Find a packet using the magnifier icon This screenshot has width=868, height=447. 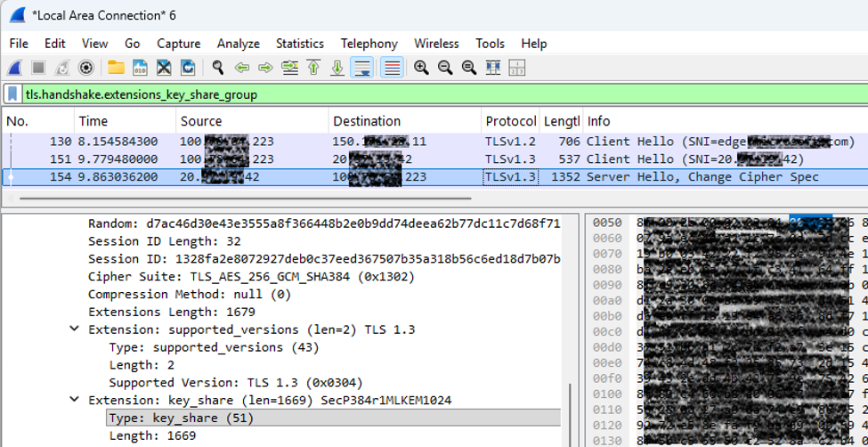(x=218, y=68)
